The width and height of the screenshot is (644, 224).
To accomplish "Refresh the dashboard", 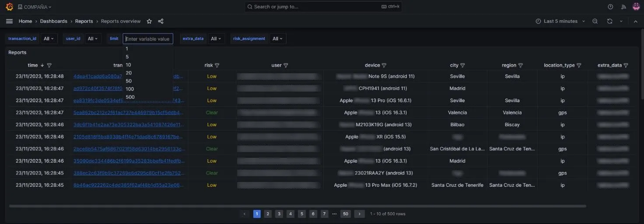I will [x=609, y=21].
